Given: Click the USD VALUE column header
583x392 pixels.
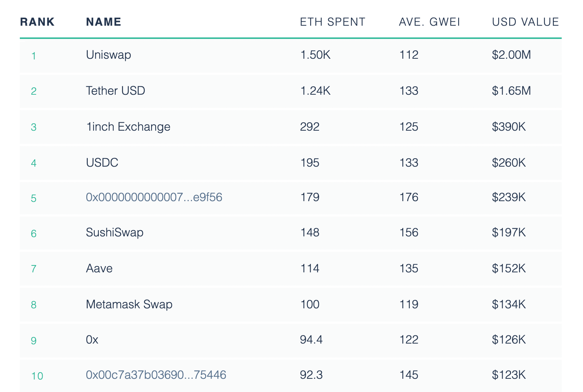Looking at the screenshot, I should 525,22.
